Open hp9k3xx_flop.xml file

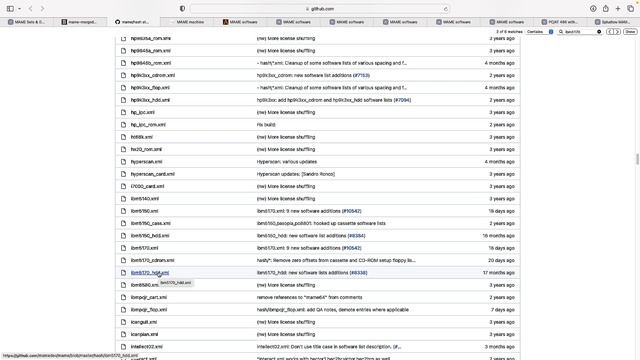[150, 88]
